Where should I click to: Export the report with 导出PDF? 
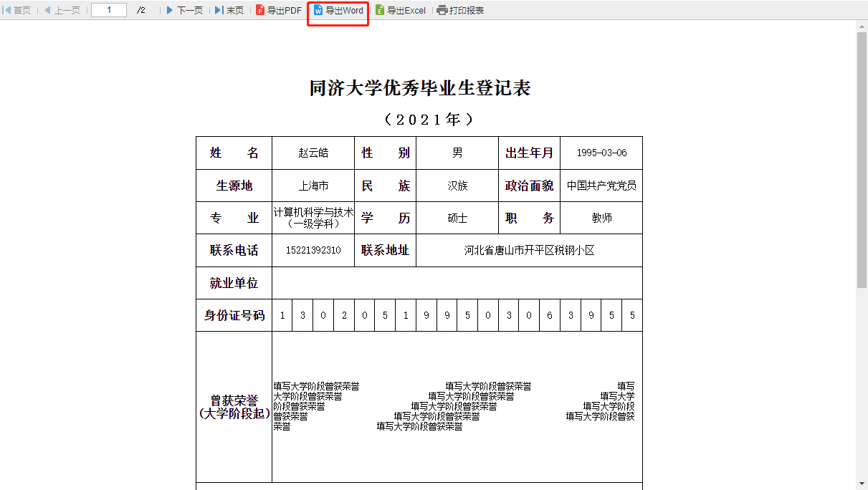click(279, 11)
